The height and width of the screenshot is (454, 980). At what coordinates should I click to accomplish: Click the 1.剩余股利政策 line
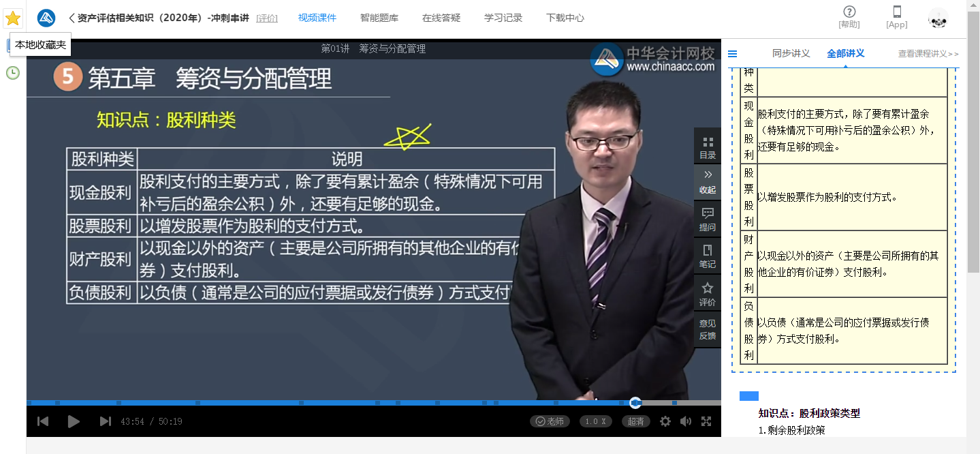click(x=791, y=430)
